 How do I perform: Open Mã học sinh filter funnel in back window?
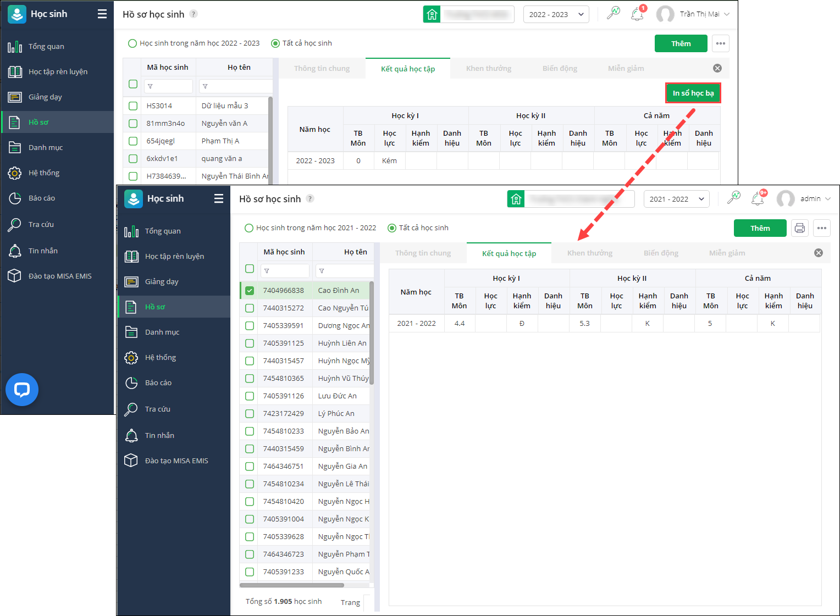click(150, 86)
